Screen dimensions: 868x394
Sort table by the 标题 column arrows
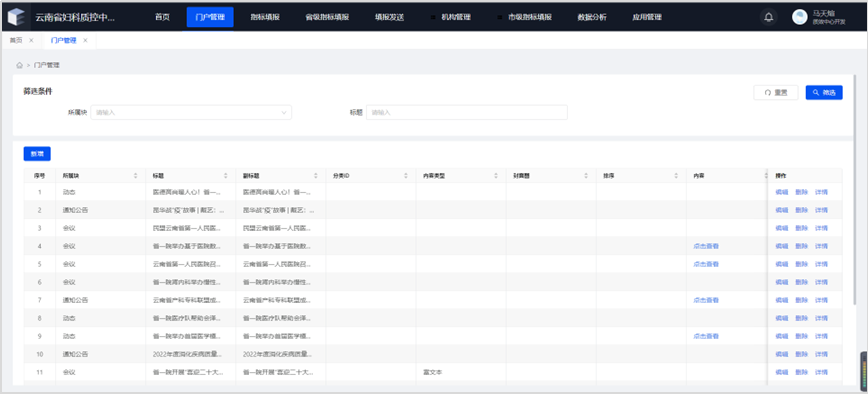tap(225, 175)
